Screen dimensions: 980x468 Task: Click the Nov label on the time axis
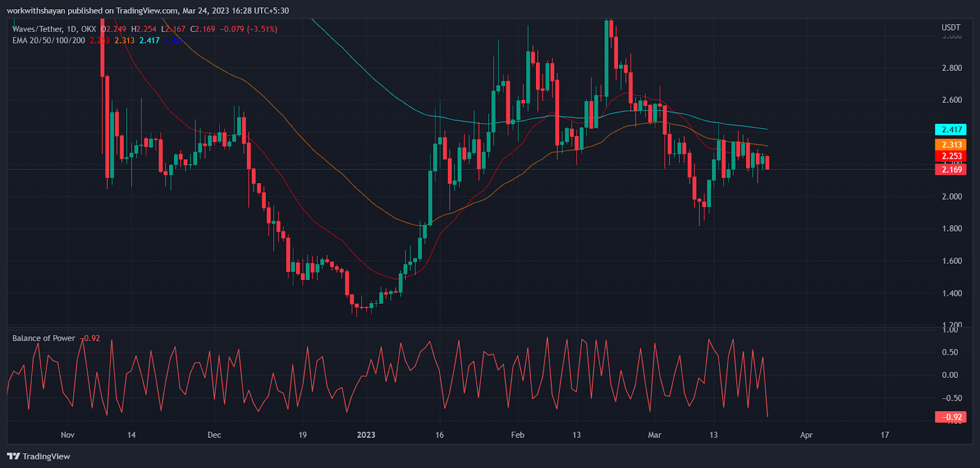click(x=68, y=435)
